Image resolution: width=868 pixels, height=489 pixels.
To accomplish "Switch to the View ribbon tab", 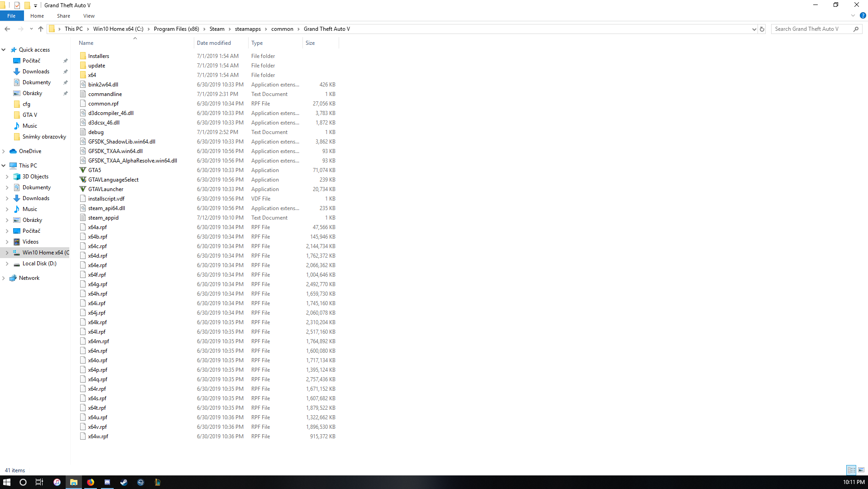I will tap(89, 16).
